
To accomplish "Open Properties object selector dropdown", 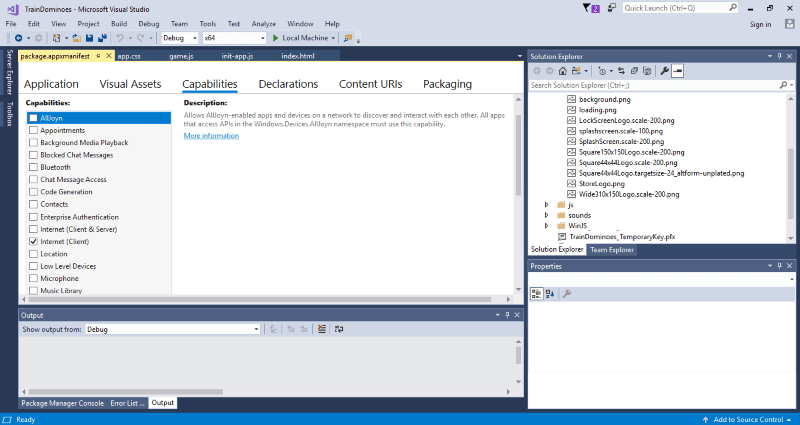I will tap(792, 279).
